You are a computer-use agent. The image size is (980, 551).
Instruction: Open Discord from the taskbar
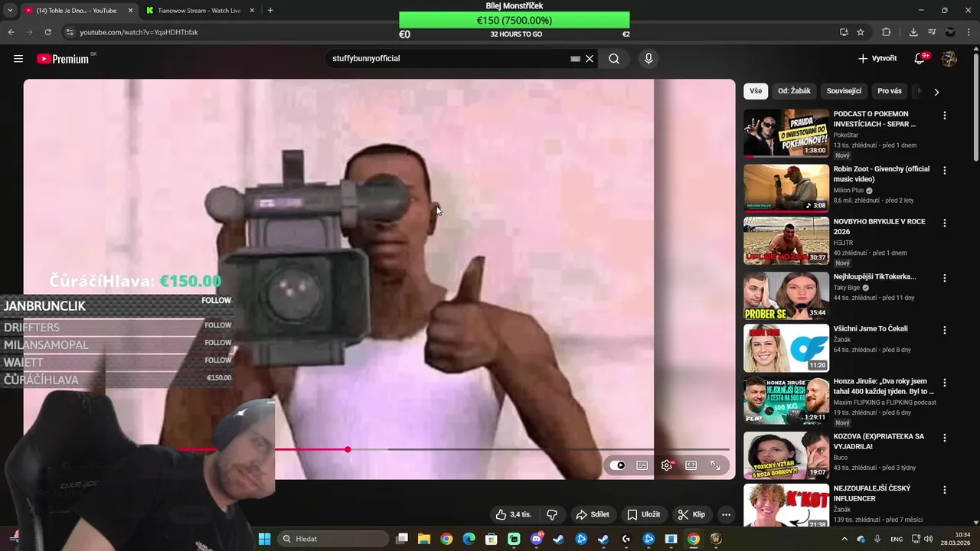[x=536, y=539]
